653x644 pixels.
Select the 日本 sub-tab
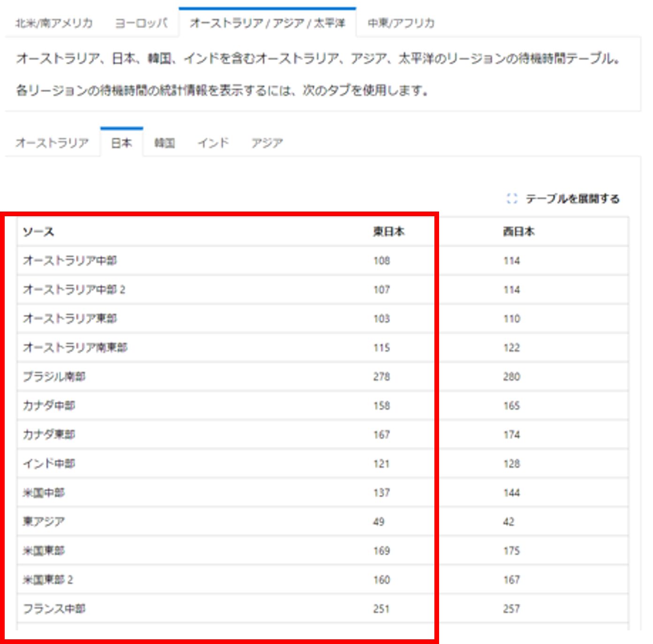121,143
